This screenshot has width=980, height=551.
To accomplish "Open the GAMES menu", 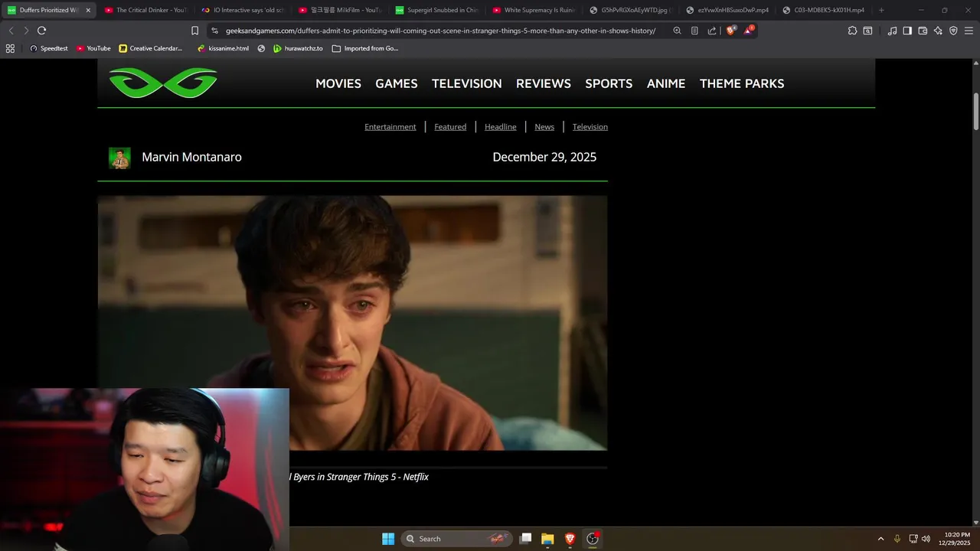I will [x=397, y=83].
